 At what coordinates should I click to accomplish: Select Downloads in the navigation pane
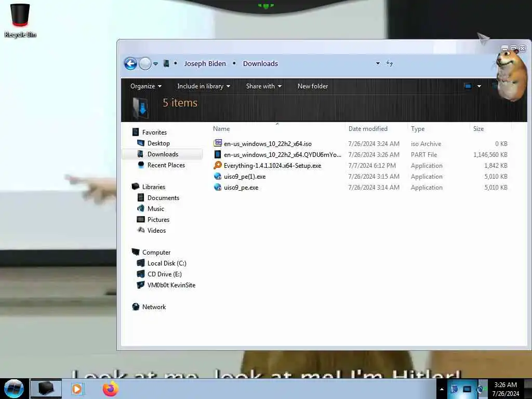pos(163,154)
